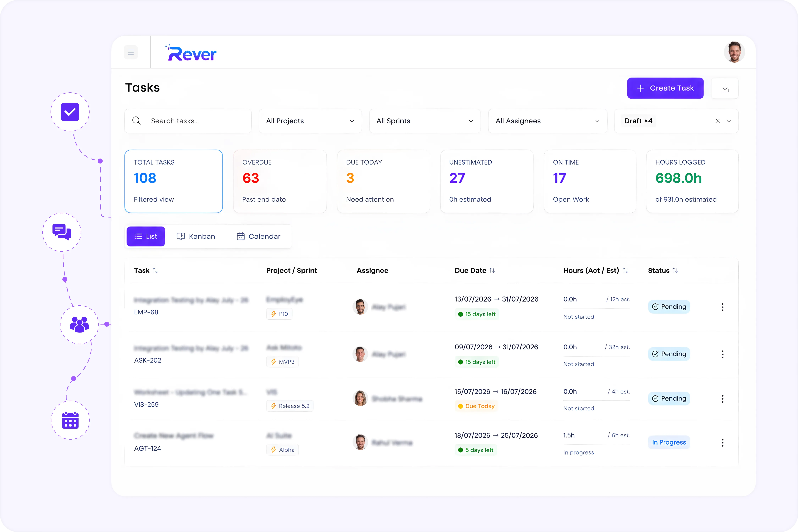Expand the All Assignees dropdown
Screen dimensions: 798x532
(548, 121)
